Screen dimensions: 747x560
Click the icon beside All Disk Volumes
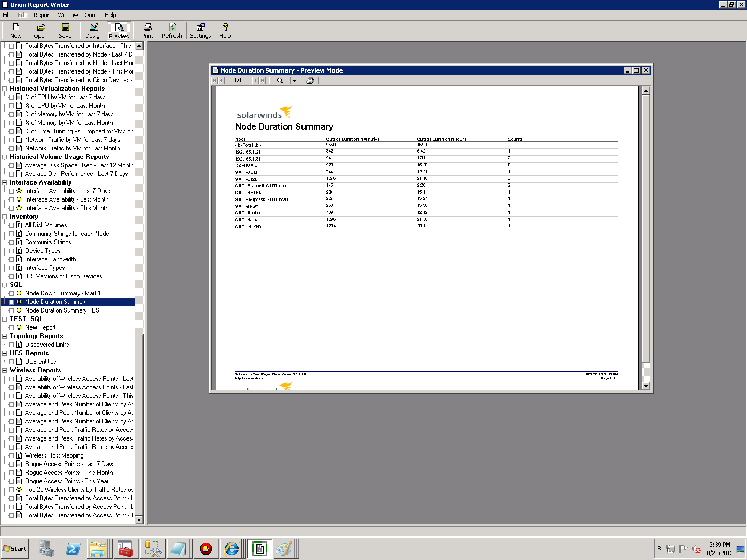point(19,225)
